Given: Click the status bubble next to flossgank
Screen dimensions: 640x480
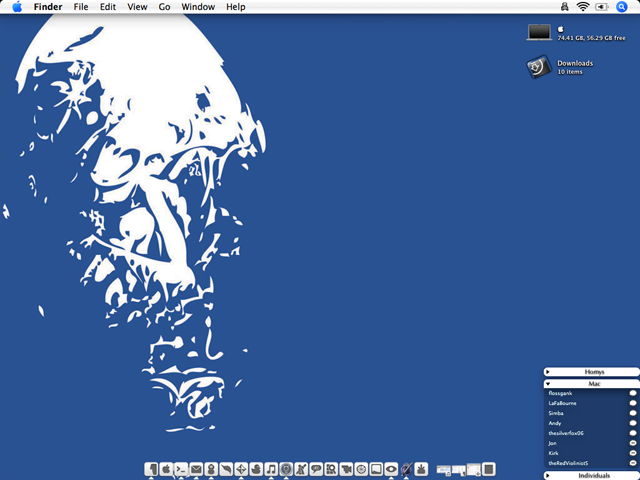Looking at the screenshot, I should [632, 394].
